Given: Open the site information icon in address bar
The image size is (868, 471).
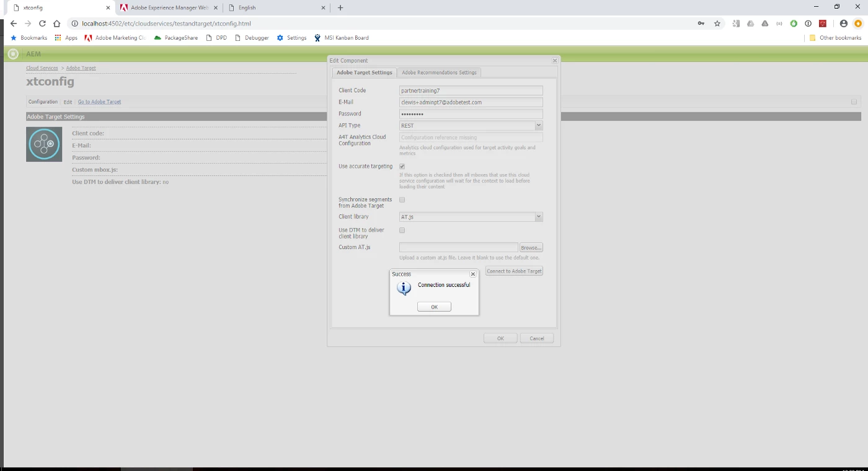Looking at the screenshot, I should click(74, 24).
